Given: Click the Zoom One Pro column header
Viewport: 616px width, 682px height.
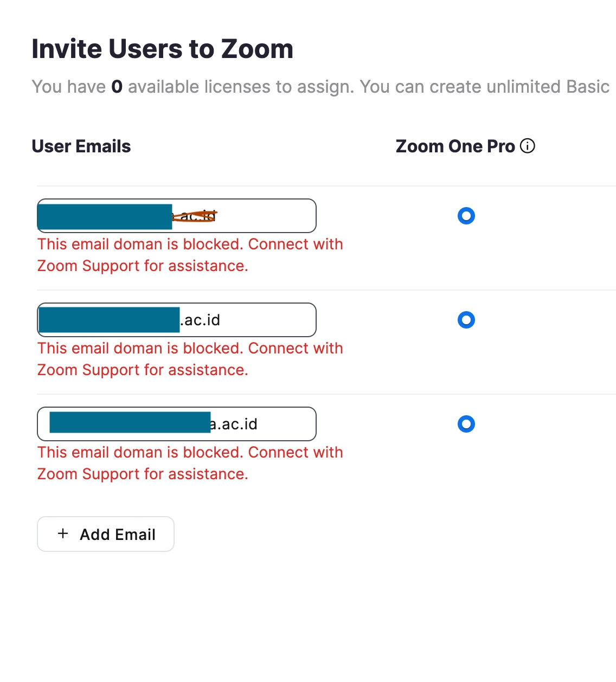Looking at the screenshot, I should point(455,146).
